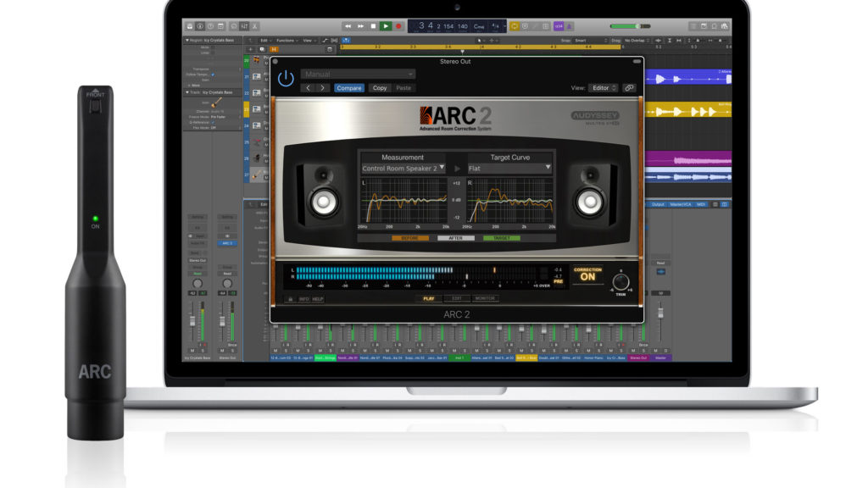Select the EDIT mode tab in ARC 2
The height and width of the screenshot is (488, 868).
(457, 299)
